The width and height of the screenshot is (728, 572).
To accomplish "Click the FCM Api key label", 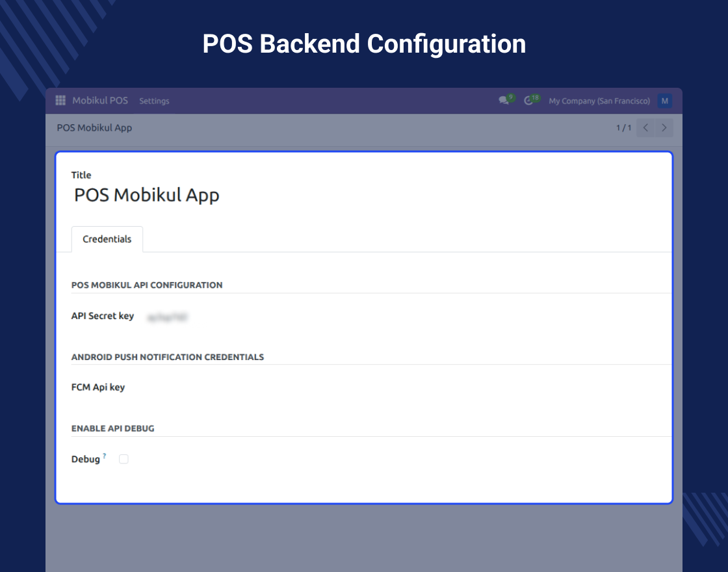I will click(98, 387).
